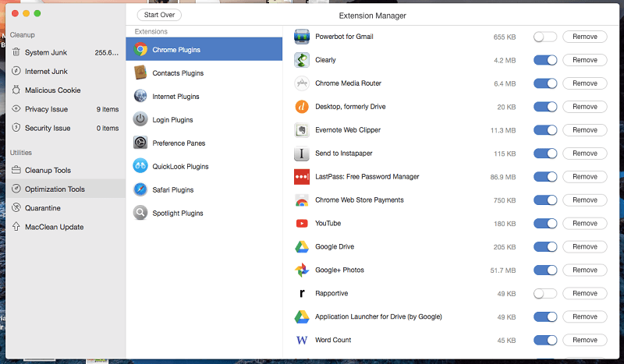Disable the Google Drive toggle

click(x=544, y=247)
